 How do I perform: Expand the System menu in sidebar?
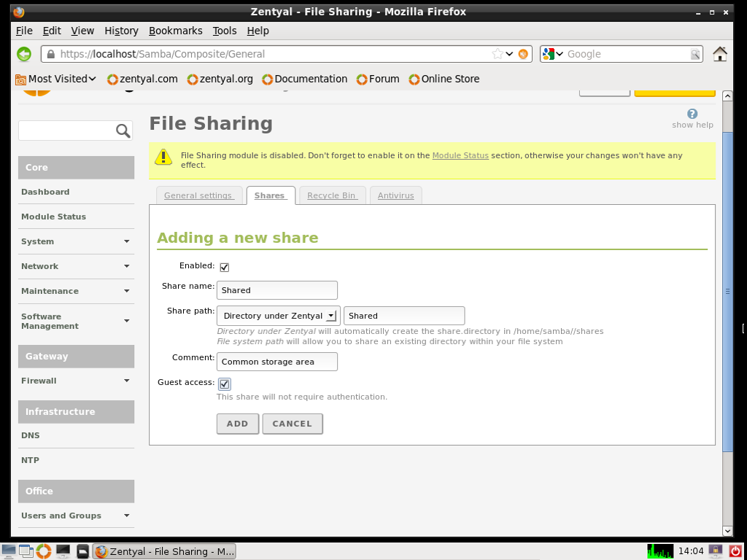coord(76,241)
